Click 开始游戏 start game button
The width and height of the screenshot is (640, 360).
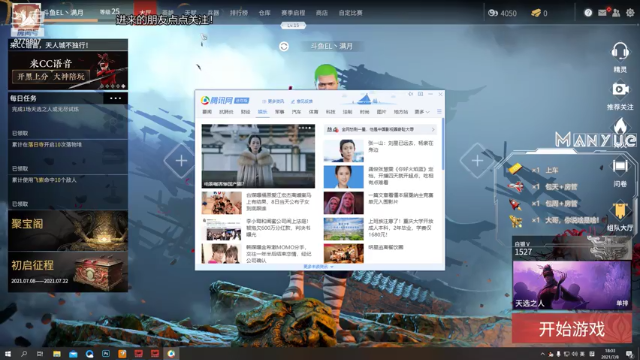(571, 329)
